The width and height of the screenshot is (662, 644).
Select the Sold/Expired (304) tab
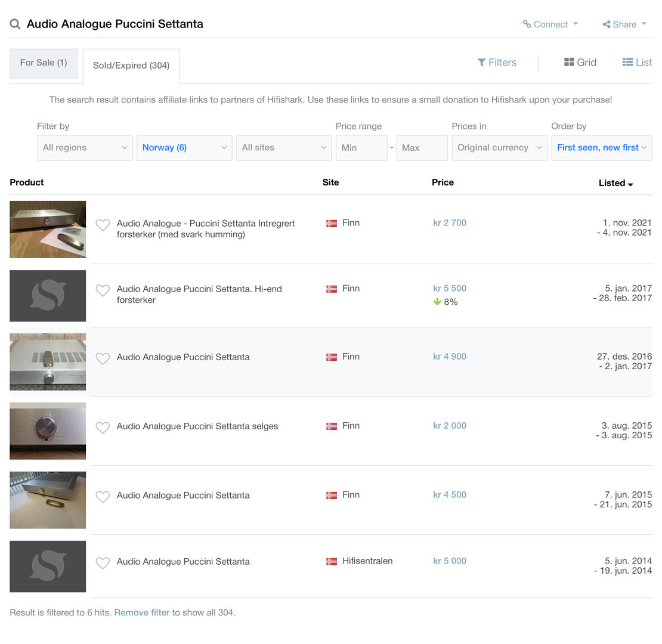coord(131,66)
